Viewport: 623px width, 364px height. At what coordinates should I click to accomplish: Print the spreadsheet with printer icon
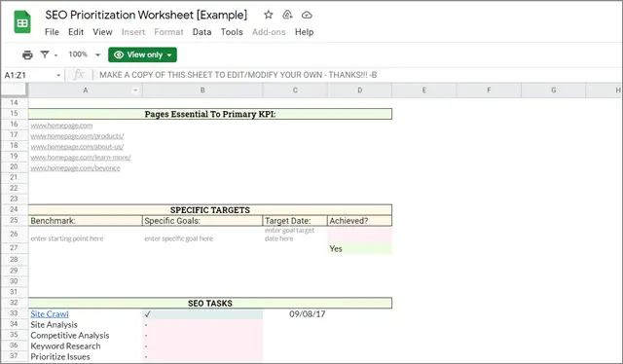[x=27, y=55]
